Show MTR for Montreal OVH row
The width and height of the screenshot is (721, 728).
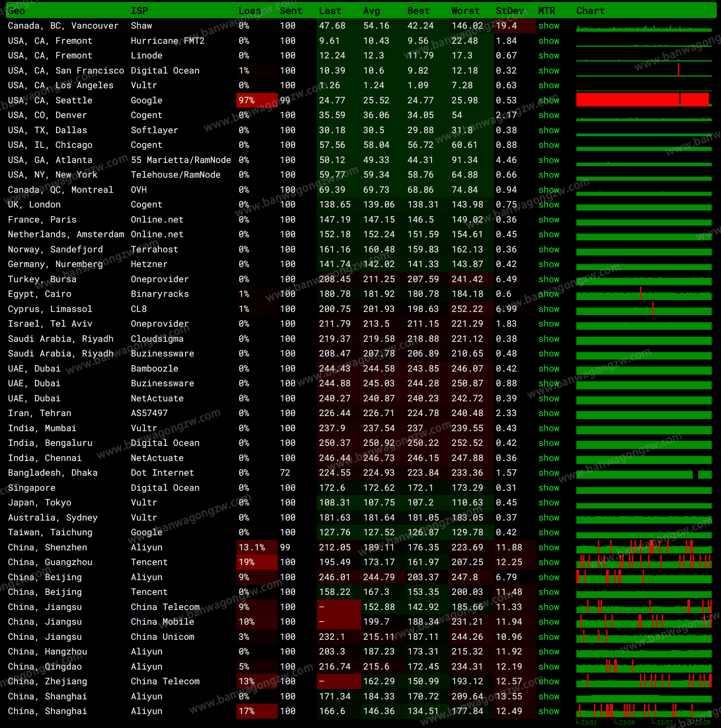coord(549,190)
